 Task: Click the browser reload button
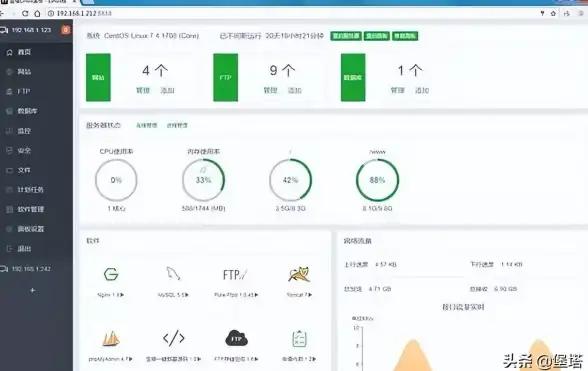[25, 14]
